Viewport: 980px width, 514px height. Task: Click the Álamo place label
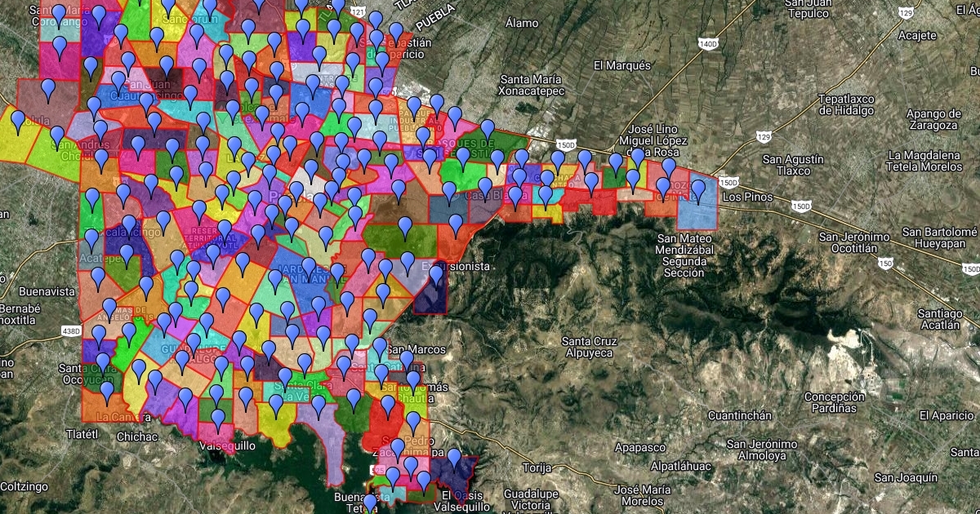coord(520,24)
